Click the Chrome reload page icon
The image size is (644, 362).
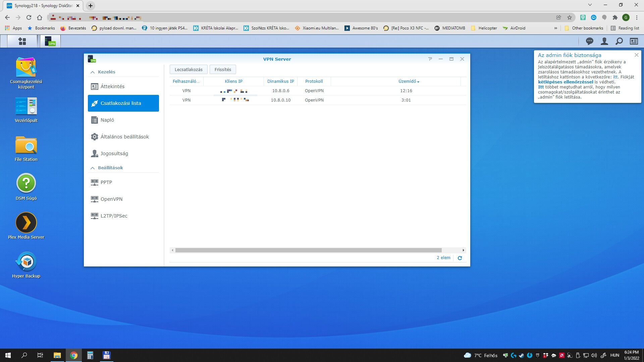coord(29,17)
